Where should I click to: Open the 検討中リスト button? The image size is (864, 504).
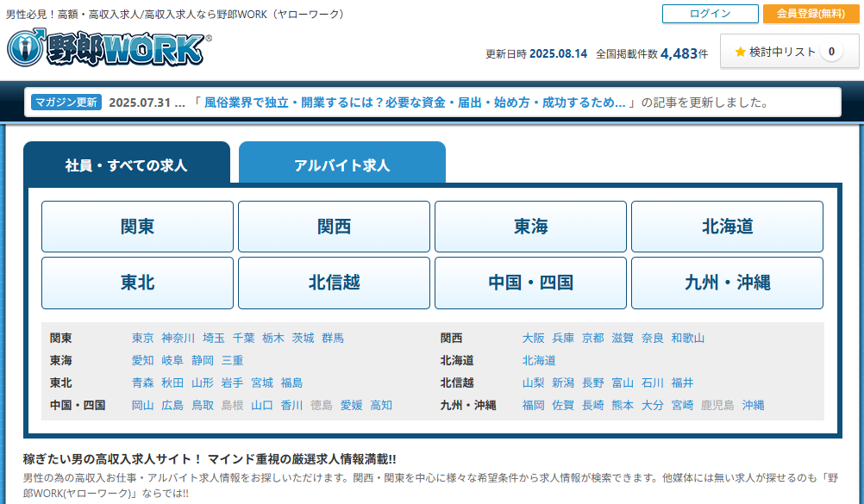(x=789, y=52)
